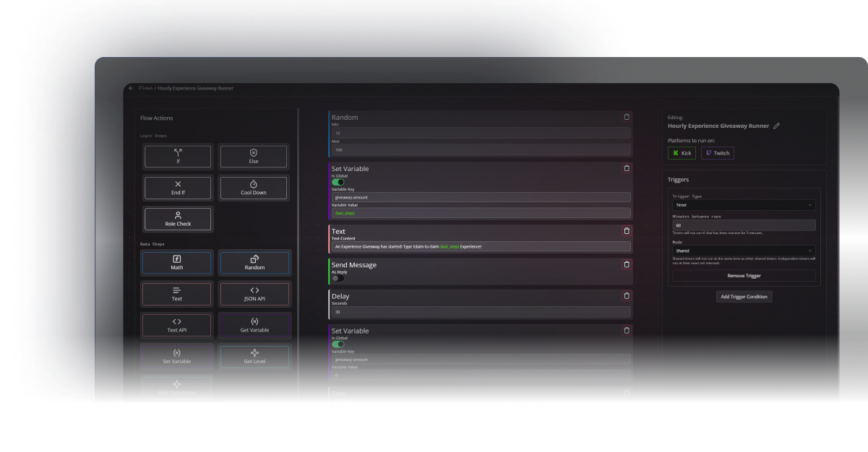Open the Trigger Type dropdown
The height and width of the screenshot is (452, 868).
pyautogui.click(x=744, y=206)
